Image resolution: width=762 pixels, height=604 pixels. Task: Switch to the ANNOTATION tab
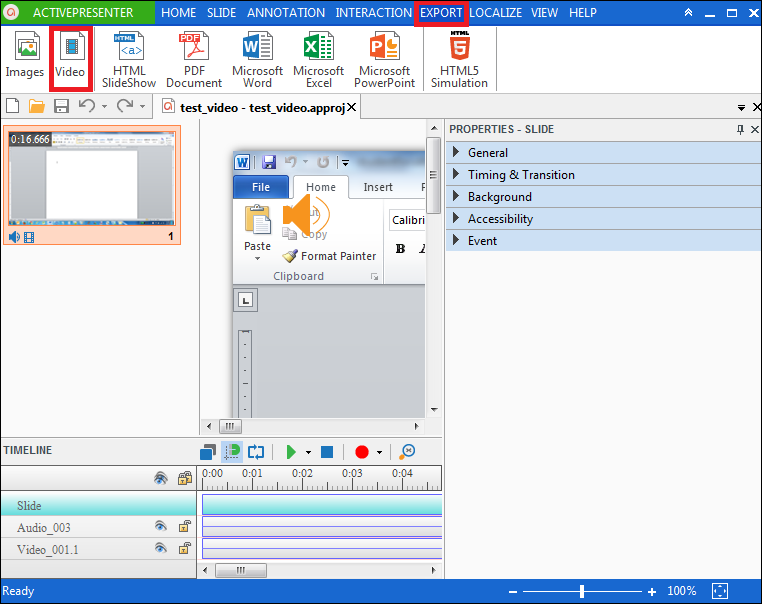coord(286,13)
